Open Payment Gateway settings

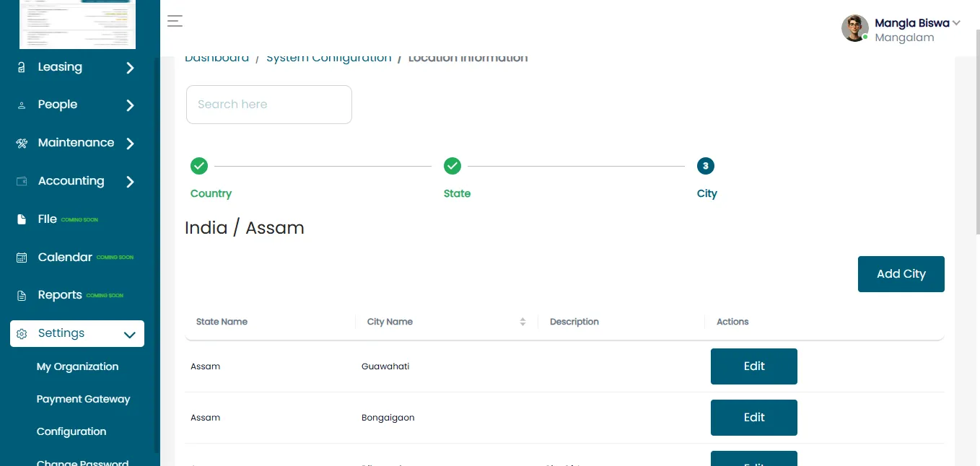click(x=83, y=399)
